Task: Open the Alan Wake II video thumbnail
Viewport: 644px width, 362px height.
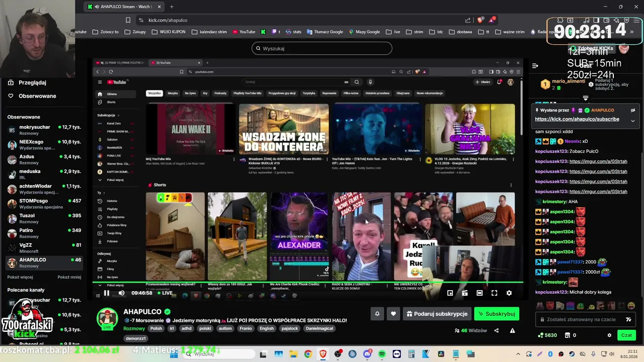Action: (x=191, y=129)
